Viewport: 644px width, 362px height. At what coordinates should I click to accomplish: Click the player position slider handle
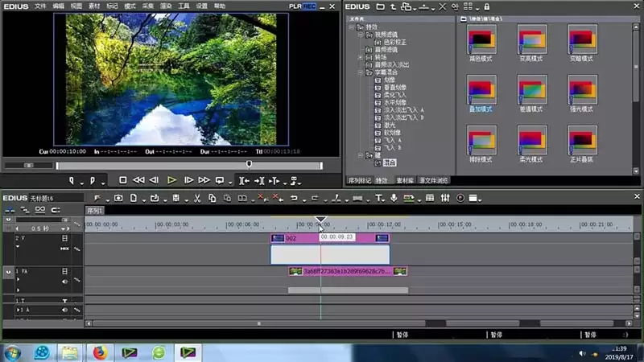click(x=249, y=165)
